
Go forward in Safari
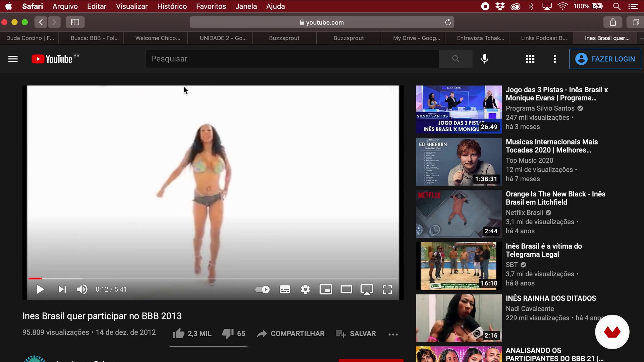click(54, 22)
